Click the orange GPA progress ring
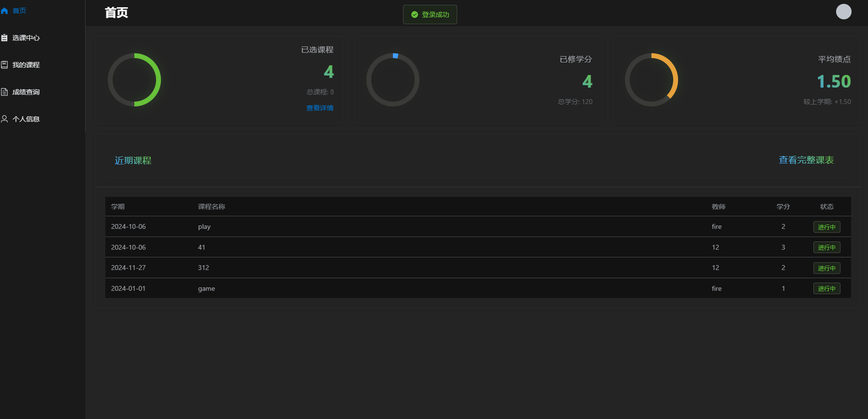The image size is (868, 419). [x=651, y=80]
